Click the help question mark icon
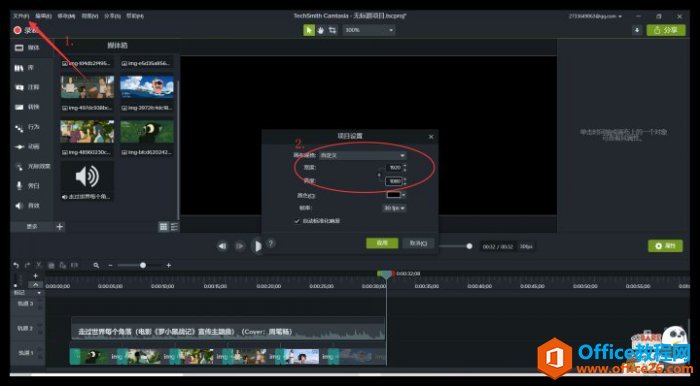 click(x=271, y=243)
